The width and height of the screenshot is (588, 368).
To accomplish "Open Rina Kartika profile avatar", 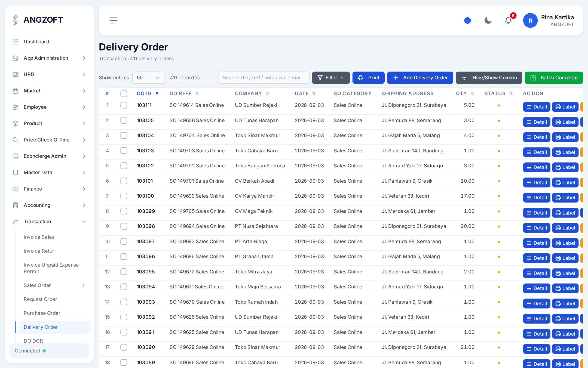I will [x=530, y=20].
